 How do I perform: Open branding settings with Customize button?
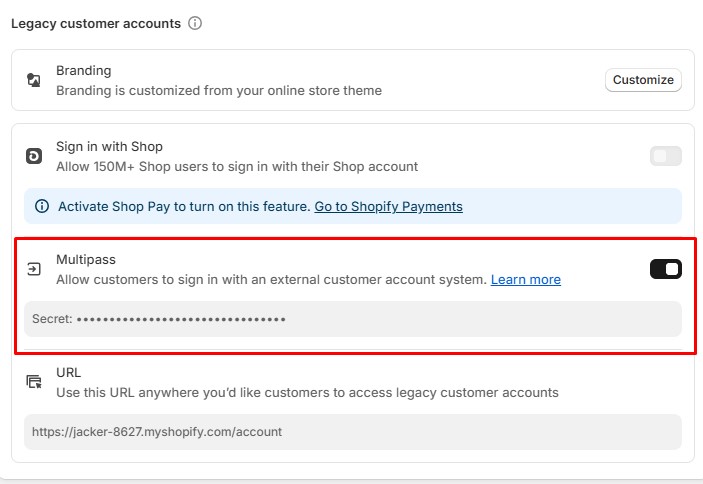tap(643, 80)
